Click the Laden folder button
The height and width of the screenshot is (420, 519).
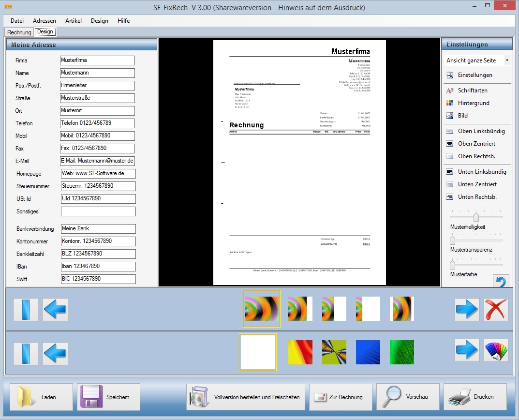click(41, 397)
